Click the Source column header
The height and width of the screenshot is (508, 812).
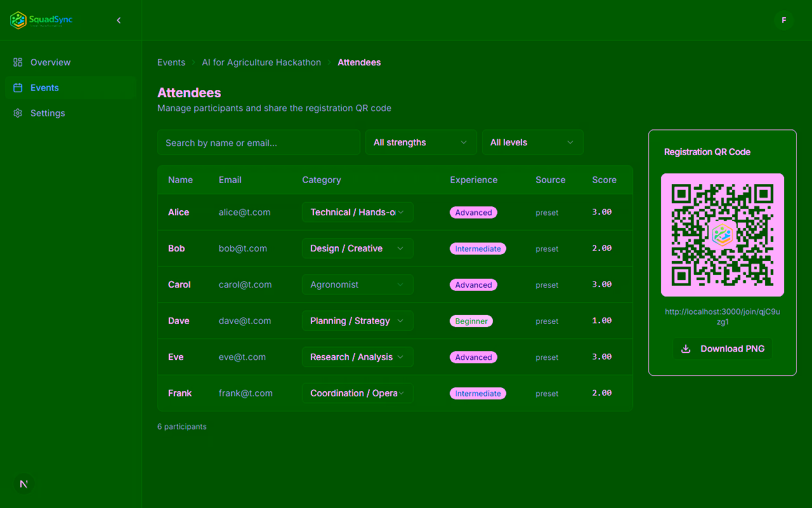tap(551, 180)
